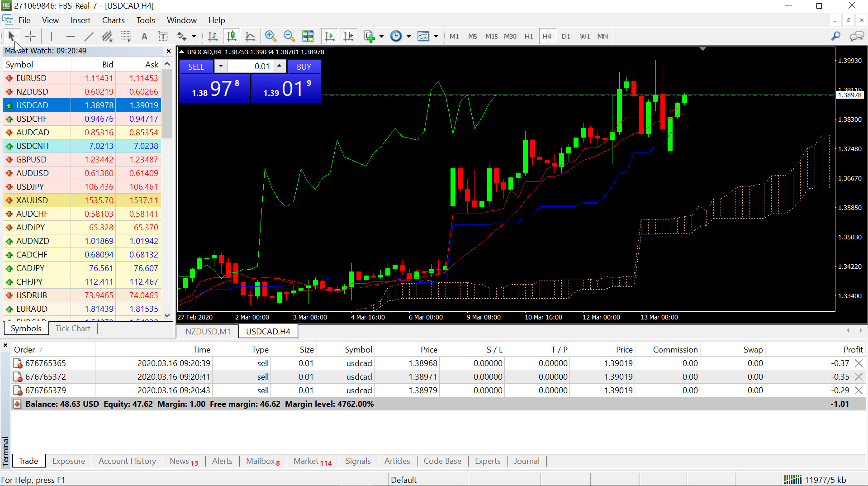Expand the periods dropdown arrow

pos(408,36)
